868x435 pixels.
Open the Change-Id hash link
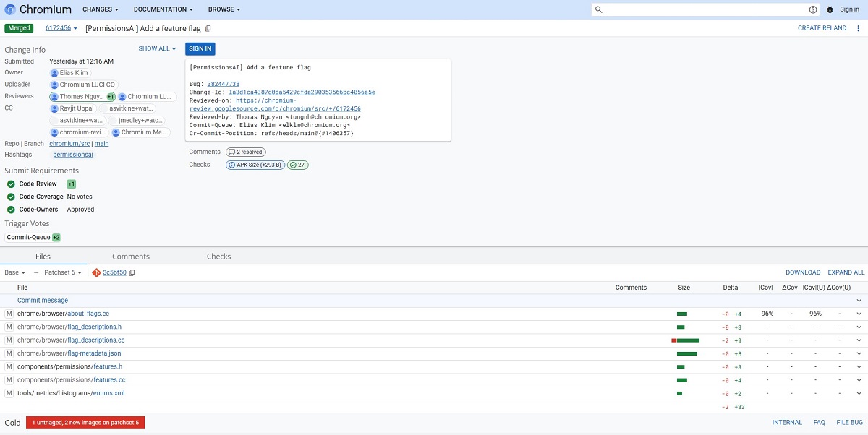point(302,92)
